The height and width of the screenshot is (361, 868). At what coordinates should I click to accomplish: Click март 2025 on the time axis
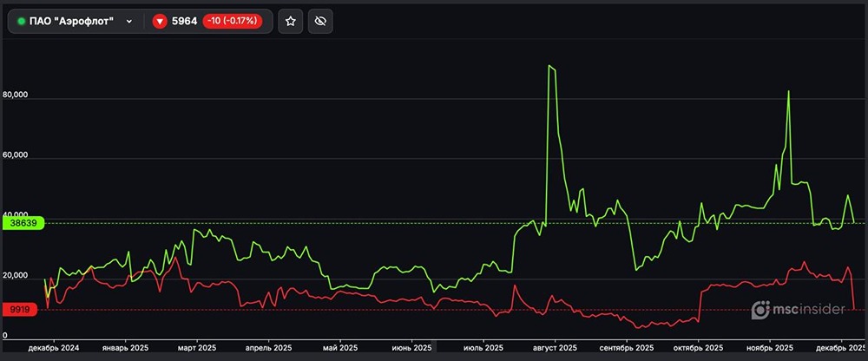(197, 347)
